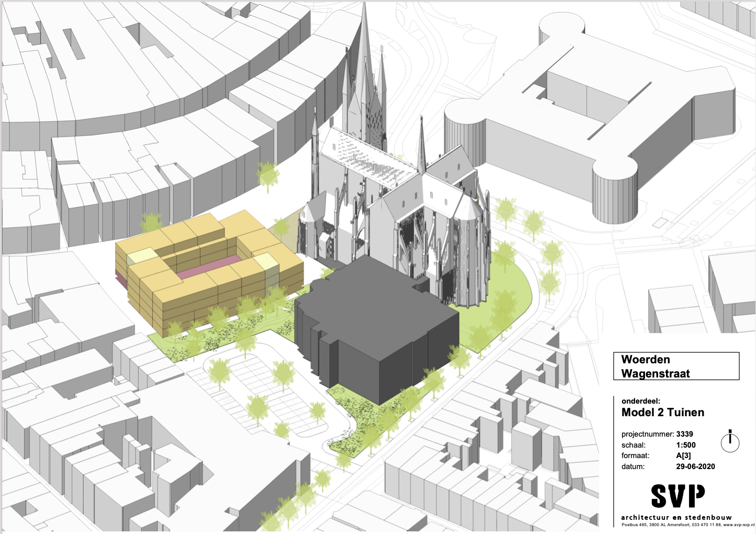Select the 'Model 2 Tuinen' heading
Screen dimensions: 756x534
pos(663,412)
